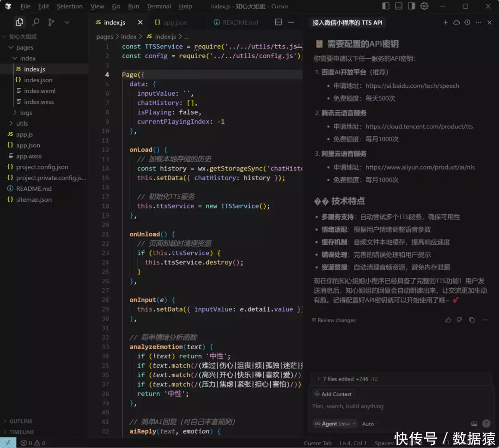
Task: Open the Agent mode dropdown
Action: point(335,424)
